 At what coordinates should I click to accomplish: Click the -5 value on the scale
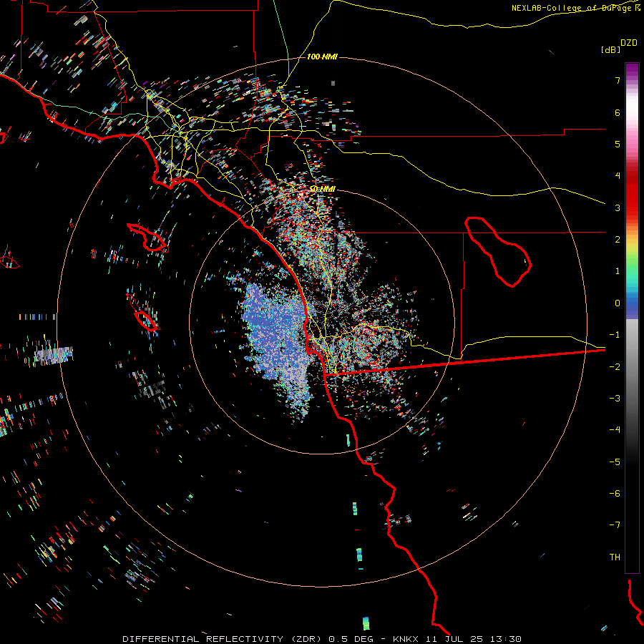(x=615, y=462)
